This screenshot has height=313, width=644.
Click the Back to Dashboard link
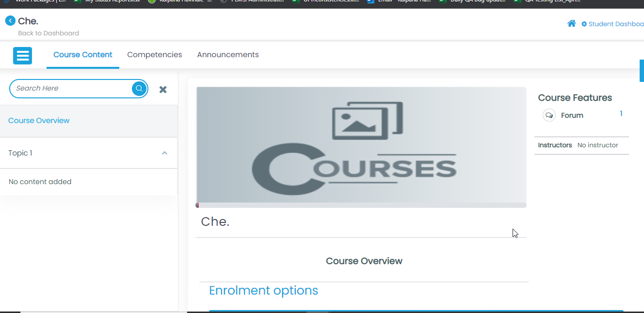[48, 33]
